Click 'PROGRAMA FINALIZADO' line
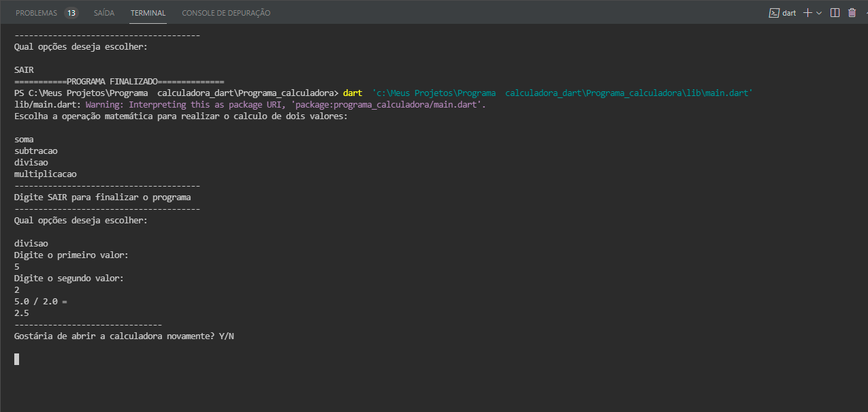This screenshot has height=412, width=868. [119, 81]
